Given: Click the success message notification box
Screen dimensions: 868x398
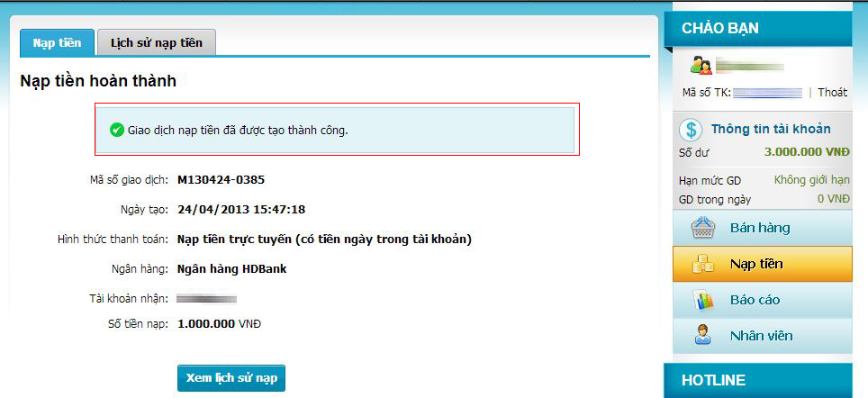Looking at the screenshot, I should pos(336,130).
